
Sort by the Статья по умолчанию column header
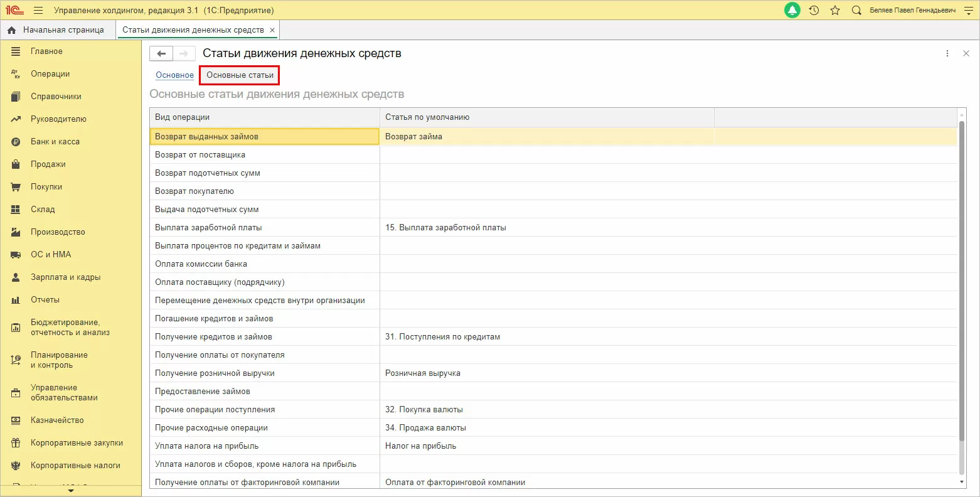[547, 117]
